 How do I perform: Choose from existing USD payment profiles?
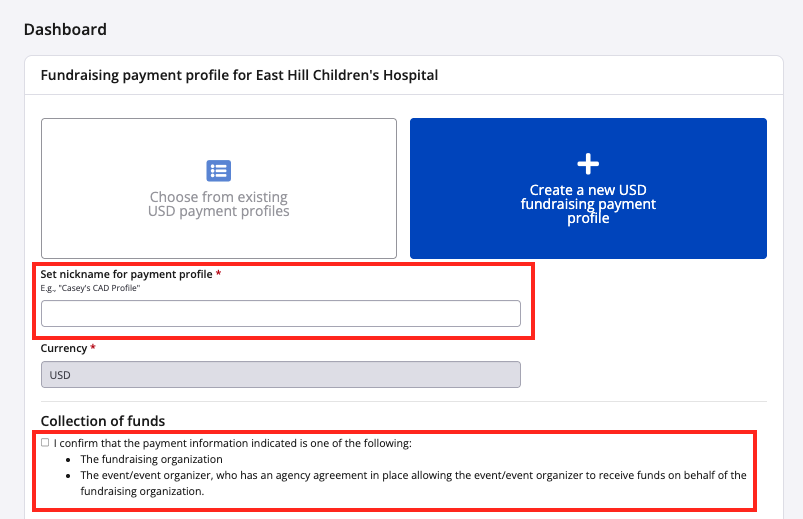[219, 189]
